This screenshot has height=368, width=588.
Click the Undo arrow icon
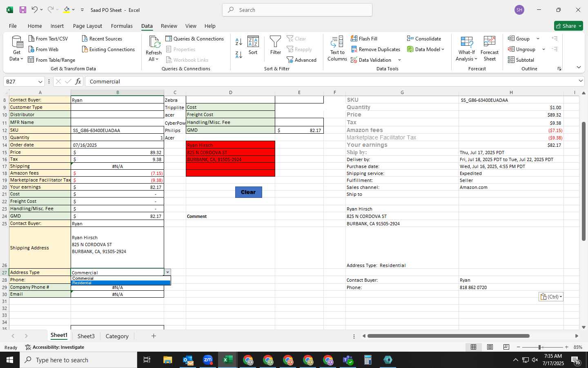coord(34,10)
